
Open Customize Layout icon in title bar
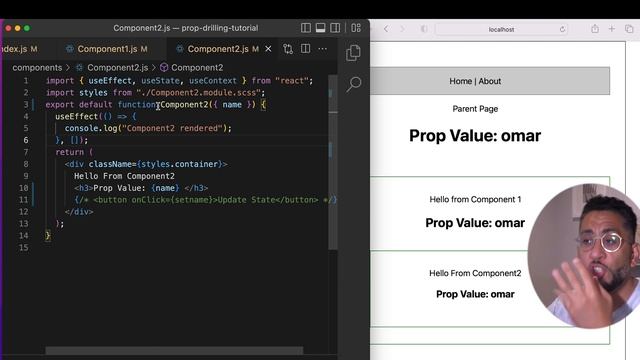click(356, 28)
